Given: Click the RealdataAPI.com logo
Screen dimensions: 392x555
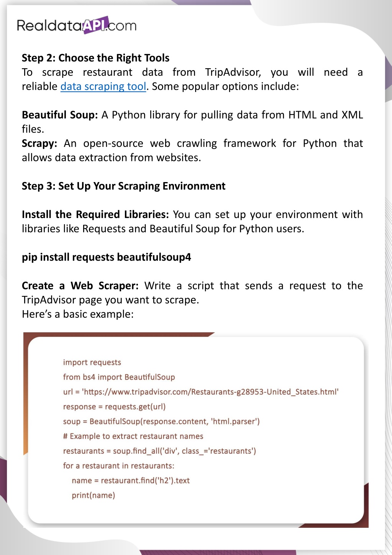Looking at the screenshot, I should pyautogui.click(x=77, y=25).
